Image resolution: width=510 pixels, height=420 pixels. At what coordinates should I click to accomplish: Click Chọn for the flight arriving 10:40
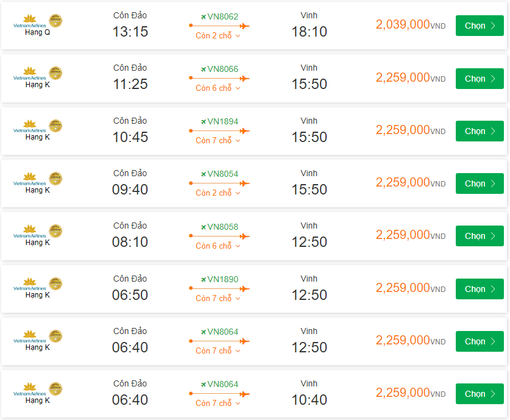tap(480, 394)
